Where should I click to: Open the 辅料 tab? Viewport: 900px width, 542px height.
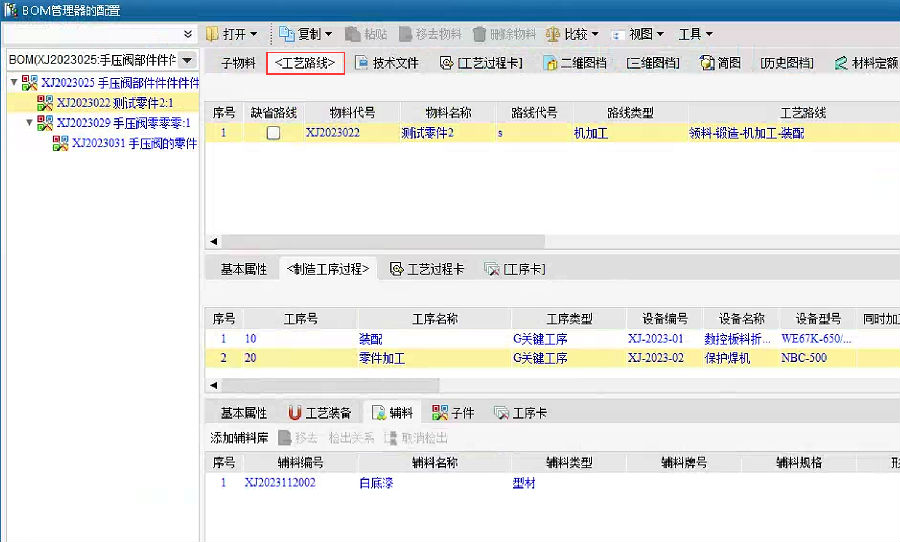(393, 413)
